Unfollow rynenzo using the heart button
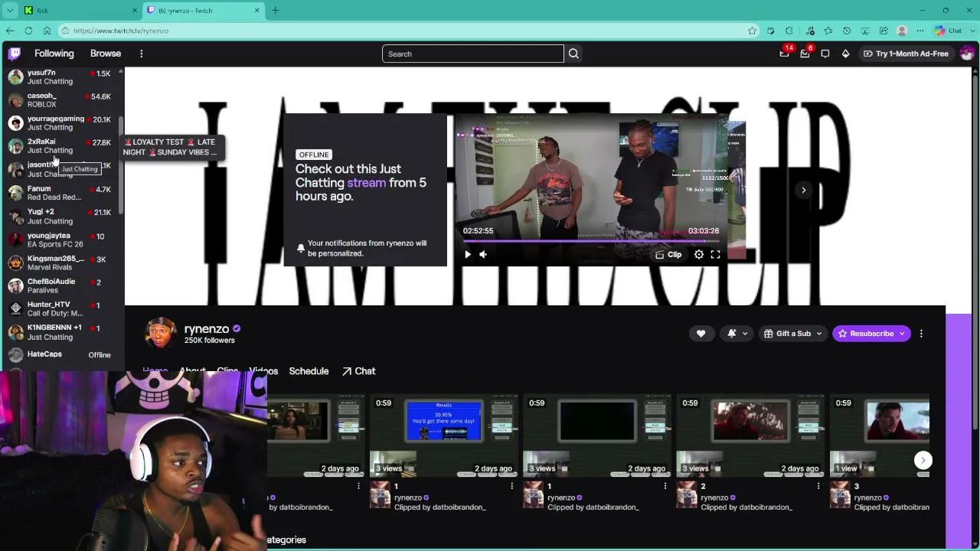 pyautogui.click(x=701, y=334)
